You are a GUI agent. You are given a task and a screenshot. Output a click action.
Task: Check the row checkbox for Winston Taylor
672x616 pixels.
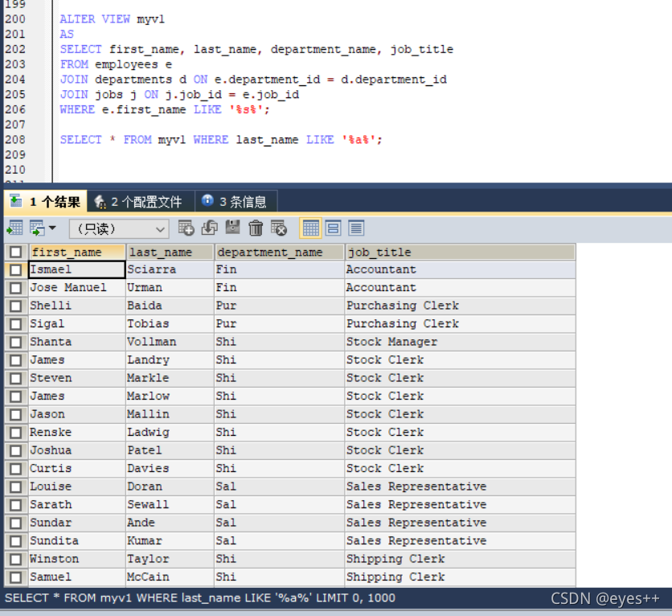(x=16, y=559)
